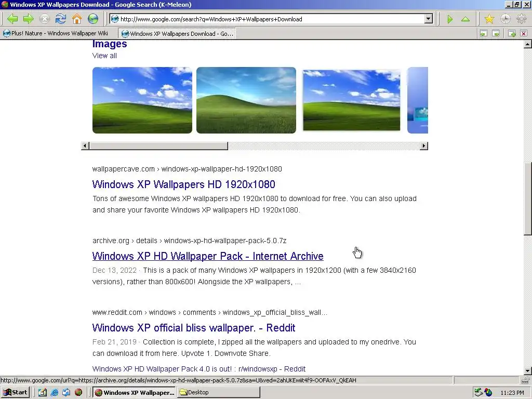Click the Dec 13, 2022 date text
This screenshot has width=532, height=399.
114,270
